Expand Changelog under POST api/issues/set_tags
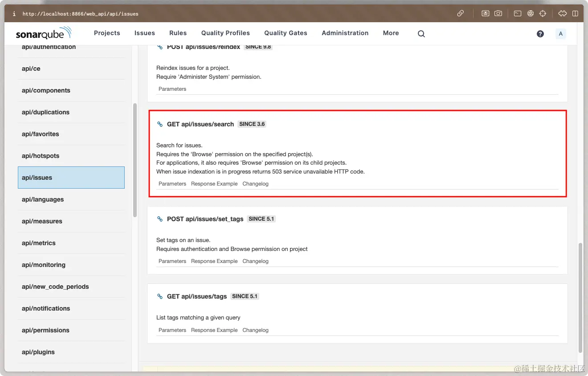The image size is (588, 376). tap(255, 261)
